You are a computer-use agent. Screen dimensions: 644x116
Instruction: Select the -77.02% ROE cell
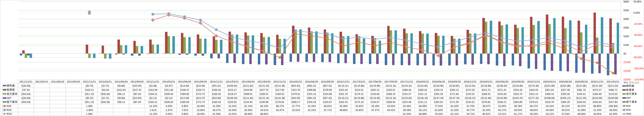(438, 106)
